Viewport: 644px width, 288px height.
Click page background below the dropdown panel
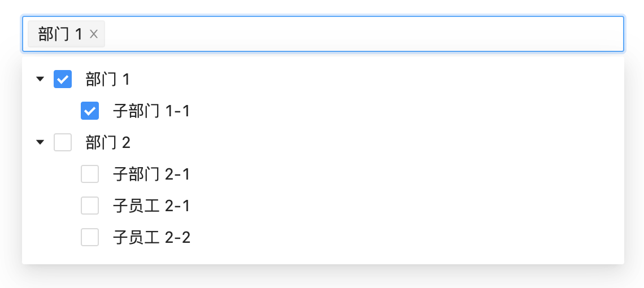(322, 278)
